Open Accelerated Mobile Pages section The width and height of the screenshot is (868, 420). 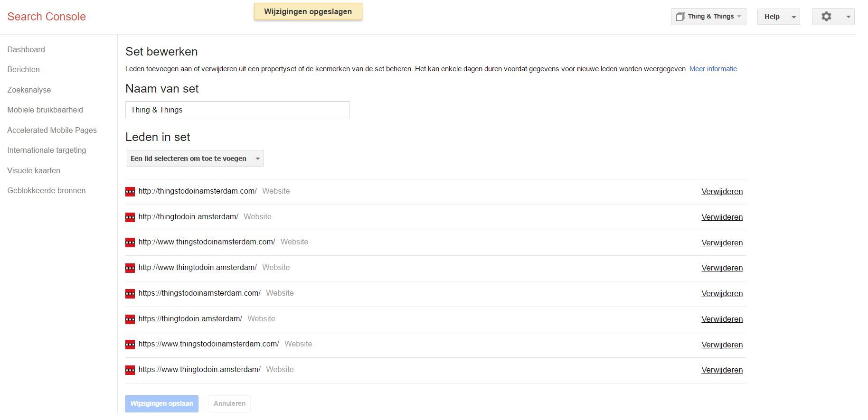52,131
